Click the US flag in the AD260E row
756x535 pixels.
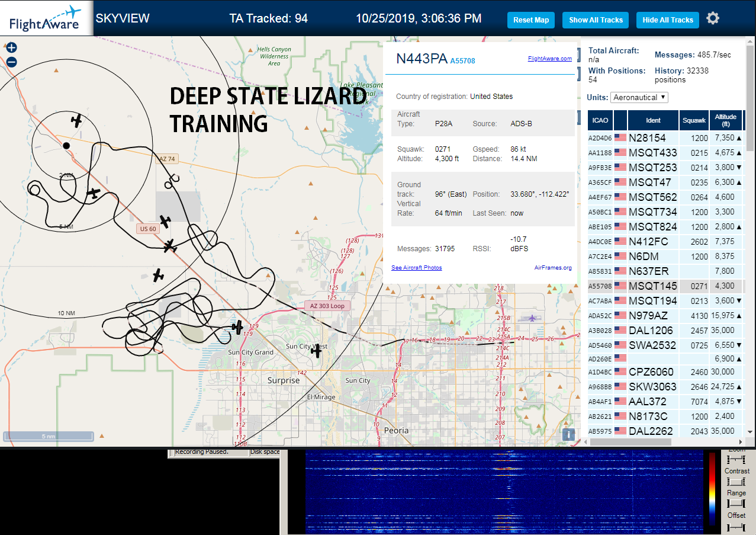620,358
